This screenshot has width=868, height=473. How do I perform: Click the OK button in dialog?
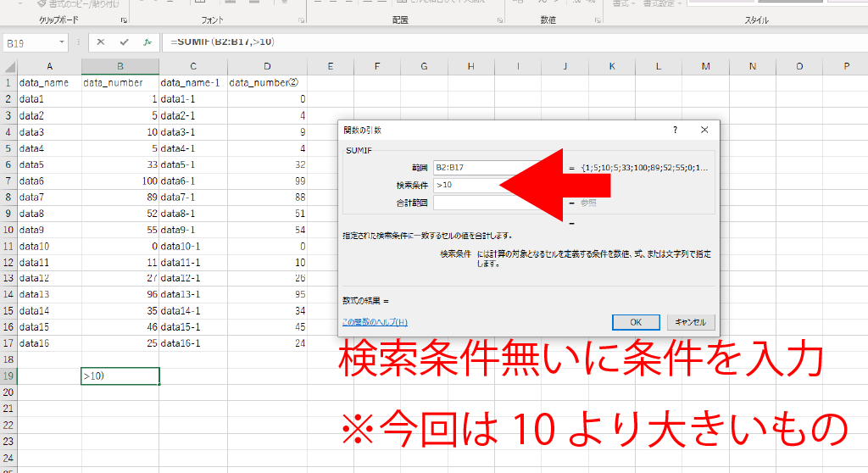[x=635, y=322]
